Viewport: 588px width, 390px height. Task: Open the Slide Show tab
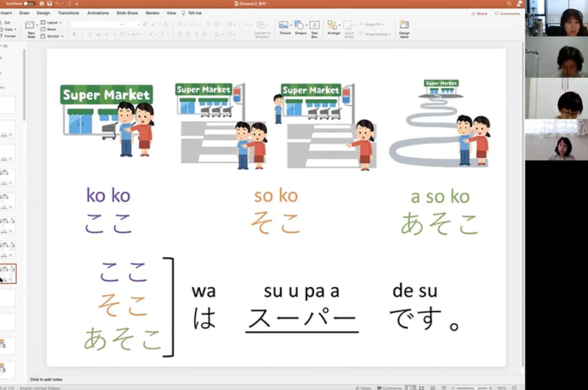coord(127,12)
